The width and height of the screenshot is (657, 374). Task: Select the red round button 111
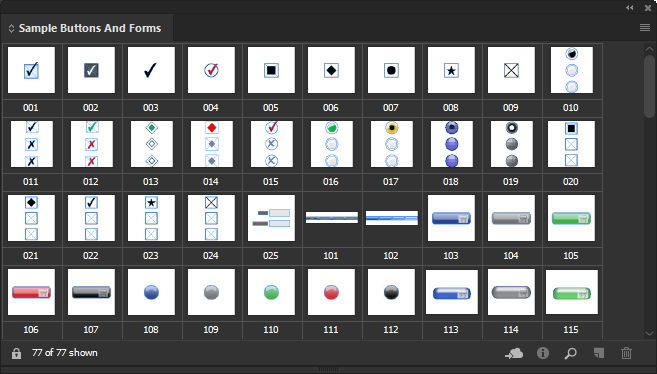point(331,292)
